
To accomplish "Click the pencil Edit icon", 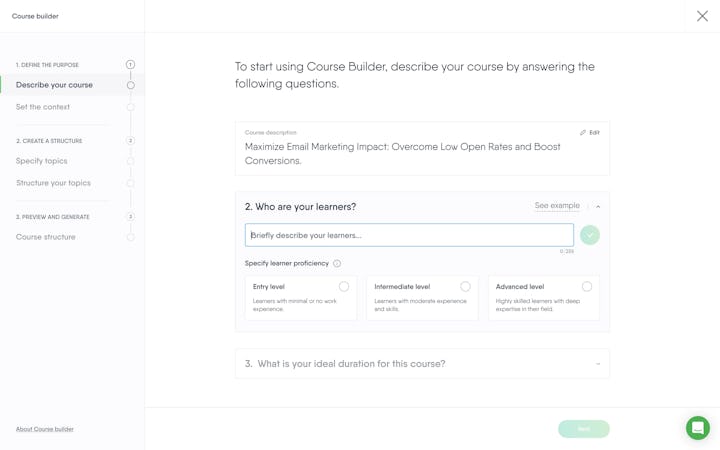I will click(x=583, y=133).
